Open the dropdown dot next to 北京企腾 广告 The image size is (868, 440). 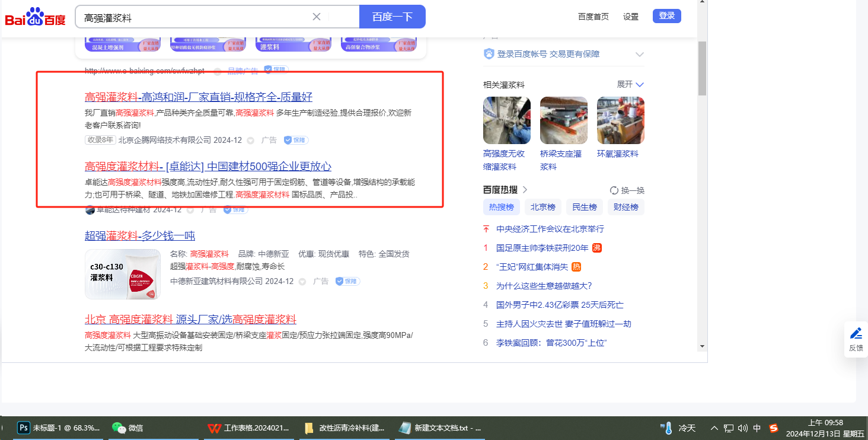click(250, 141)
